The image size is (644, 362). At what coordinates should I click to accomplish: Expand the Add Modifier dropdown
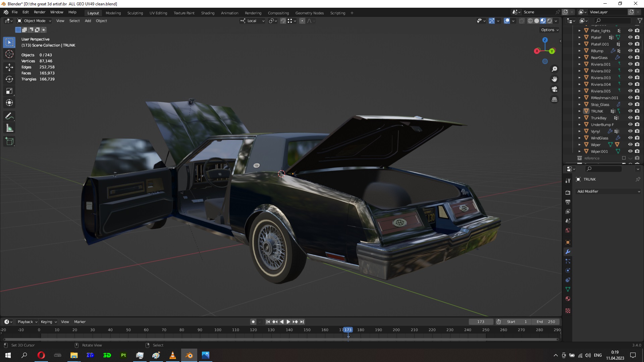tap(608, 191)
